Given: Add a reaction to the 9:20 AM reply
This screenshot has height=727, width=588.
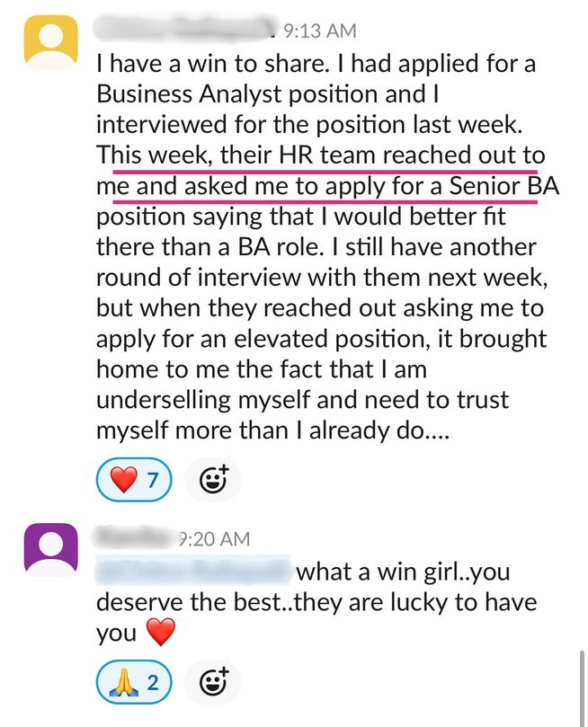Looking at the screenshot, I should pyautogui.click(x=212, y=683).
